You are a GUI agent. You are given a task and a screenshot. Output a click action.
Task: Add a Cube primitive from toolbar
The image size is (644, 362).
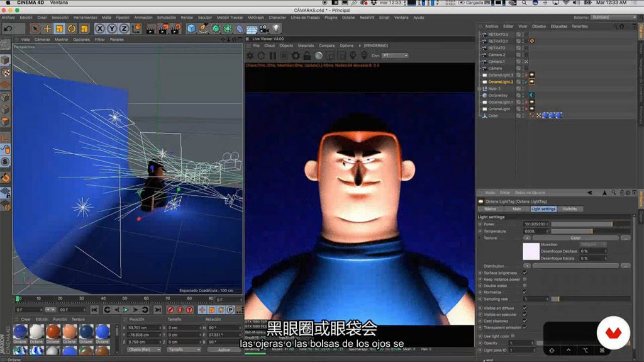pos(191,28)
